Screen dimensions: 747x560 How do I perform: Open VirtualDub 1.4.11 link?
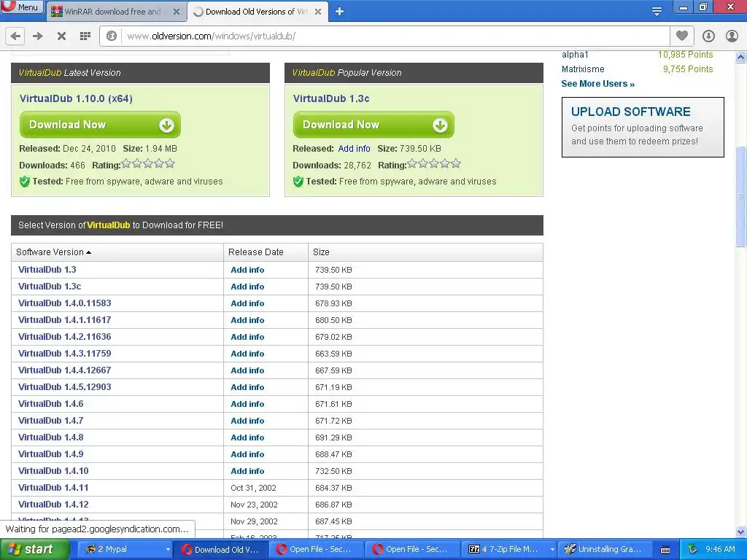[x=53, y=488]
